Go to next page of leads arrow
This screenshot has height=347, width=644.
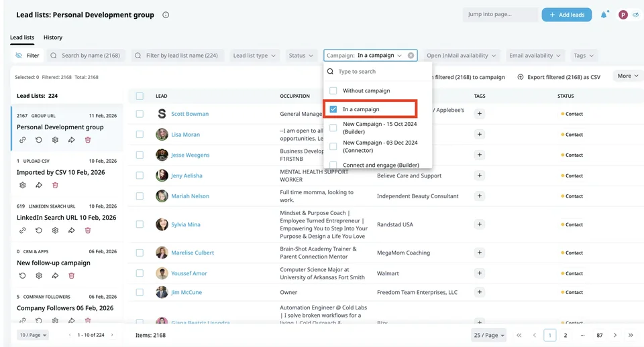(615, 335)
